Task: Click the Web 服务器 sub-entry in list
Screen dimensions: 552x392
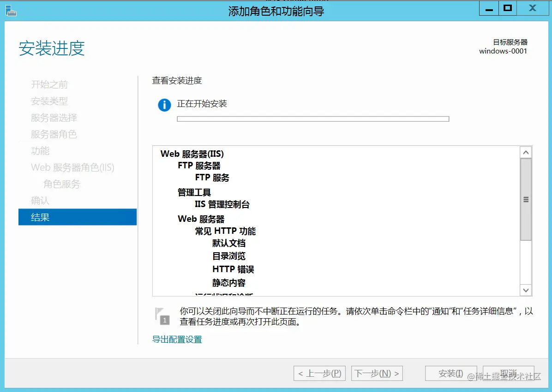Action: pos(201,219)
